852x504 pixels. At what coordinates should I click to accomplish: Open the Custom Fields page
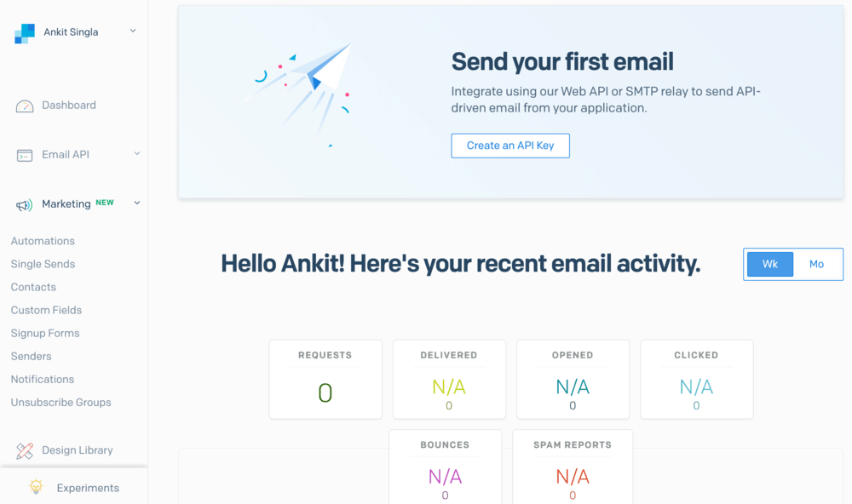45,310
